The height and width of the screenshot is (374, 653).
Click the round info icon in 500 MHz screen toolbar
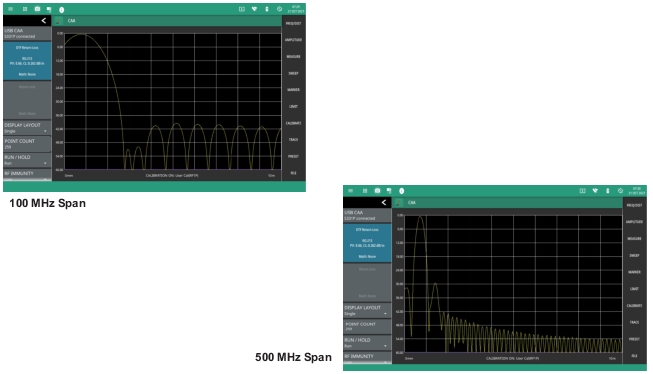401,191
